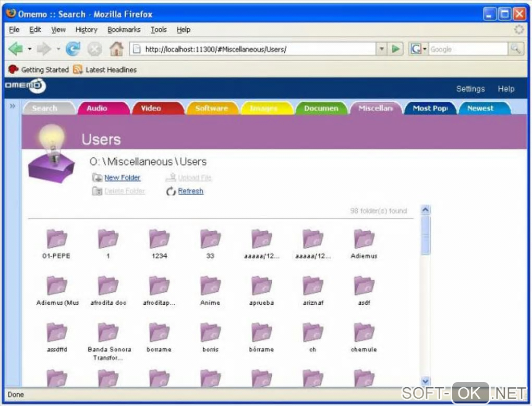Open the search engine selector dropdown
Screen dimensions: 532x406
point(418,49)
